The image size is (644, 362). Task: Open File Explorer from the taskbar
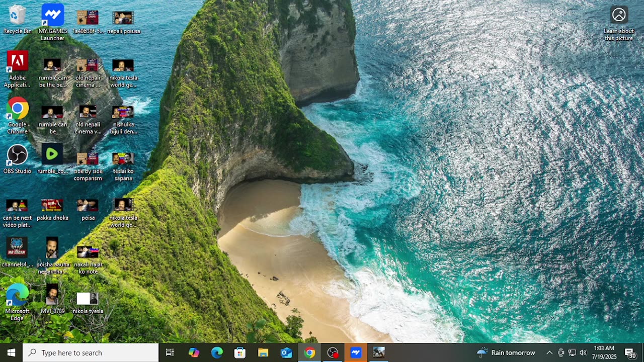[263, 352]
